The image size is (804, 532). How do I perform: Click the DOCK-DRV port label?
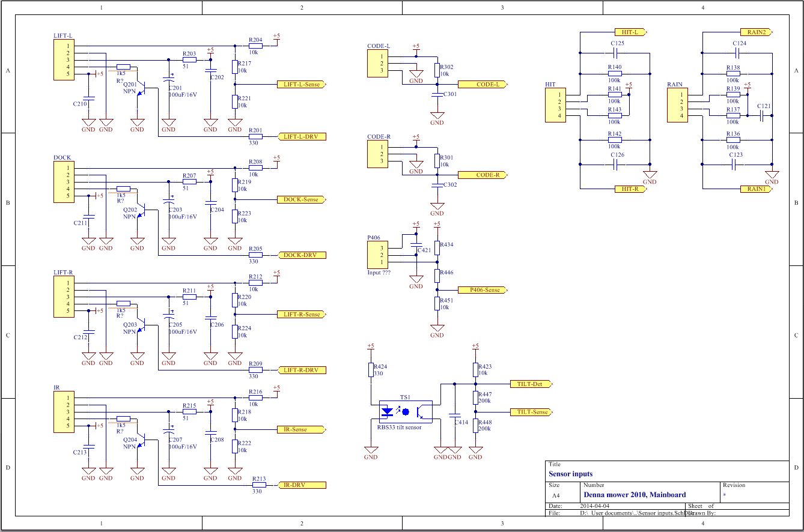(302, 255)
